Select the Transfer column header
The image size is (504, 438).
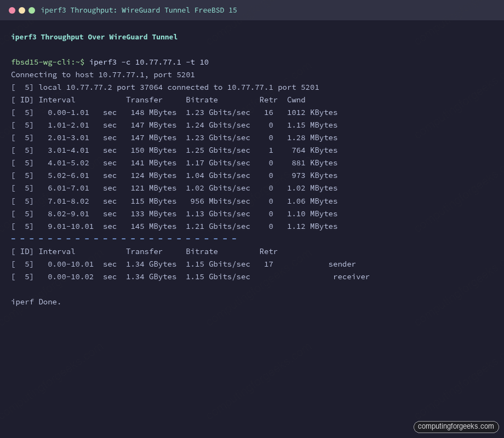point(144,100)
